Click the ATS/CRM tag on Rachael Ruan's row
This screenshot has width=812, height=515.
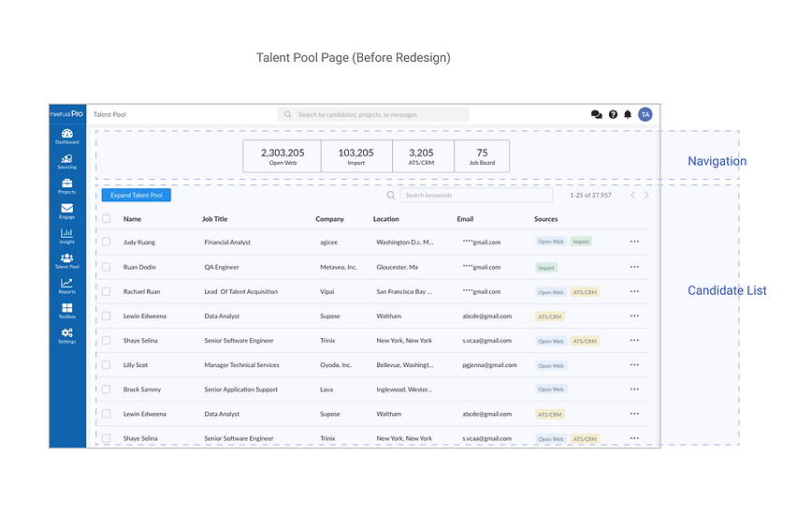coord(585,292)
